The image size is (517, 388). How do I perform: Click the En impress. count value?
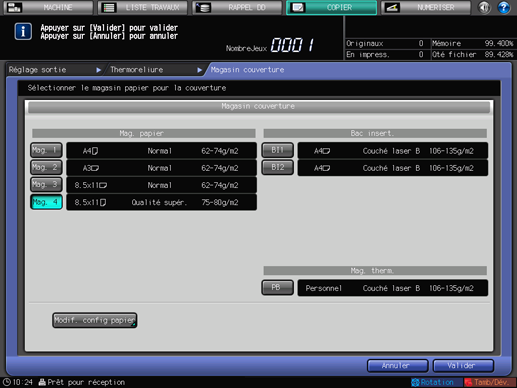coord(421,54)
